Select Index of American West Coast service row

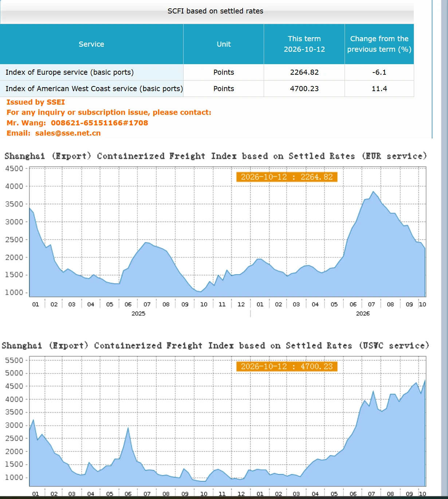(207, 89)
